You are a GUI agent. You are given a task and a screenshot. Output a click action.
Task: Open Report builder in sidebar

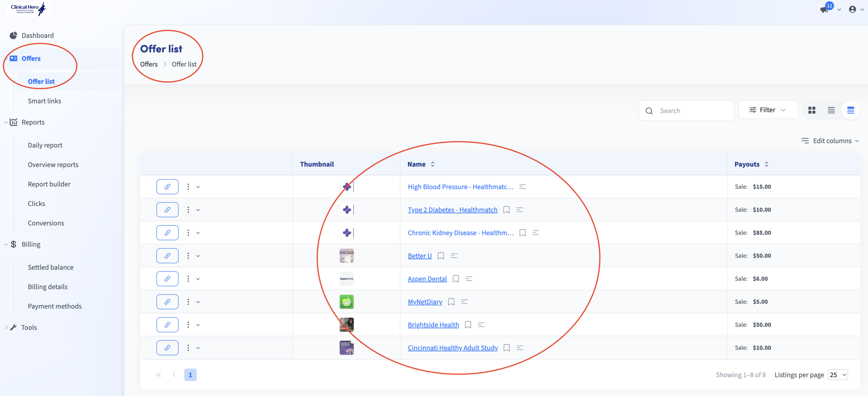(x=49, y=184)
